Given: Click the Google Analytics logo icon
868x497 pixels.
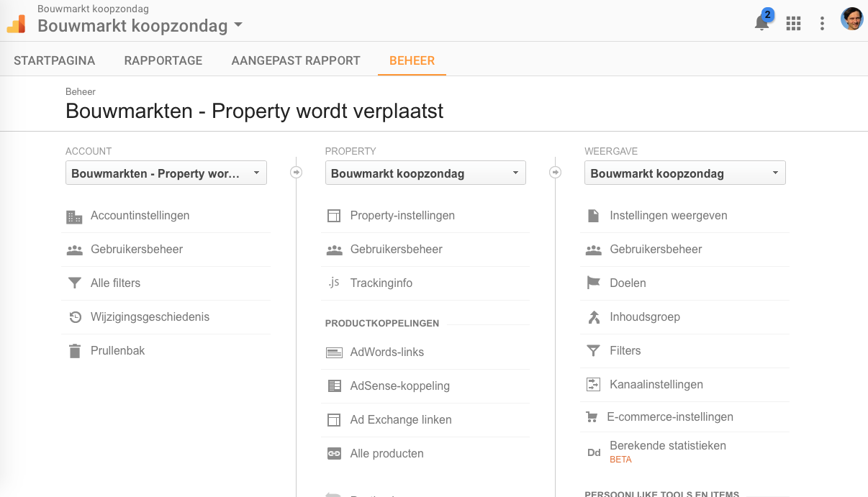Looking at the screenshot, I should (16, 24).
